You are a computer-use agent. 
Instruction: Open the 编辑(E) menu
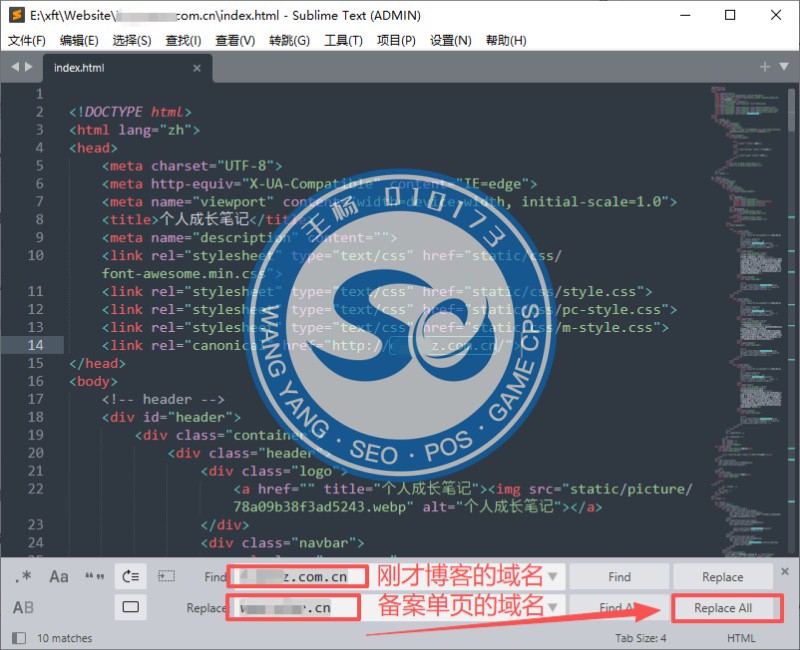[79, 40]
